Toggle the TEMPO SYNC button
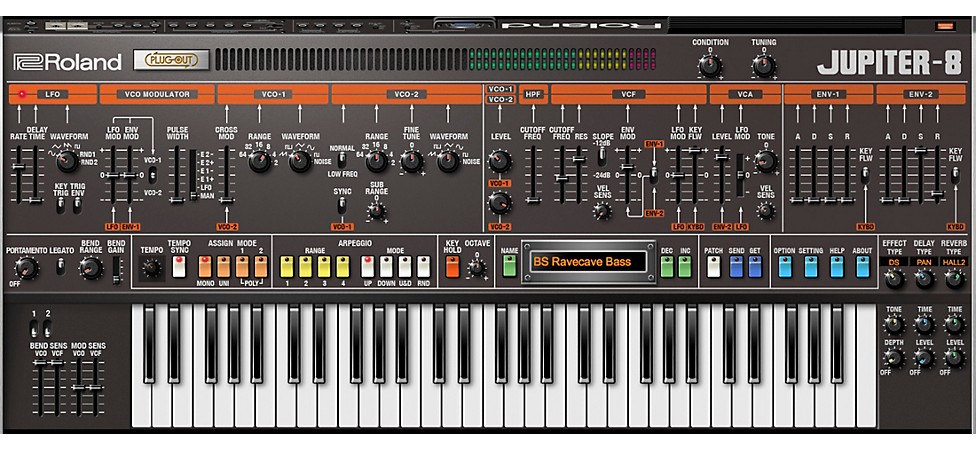The height and width of the screenshot is (450, 976). [179, 266]
